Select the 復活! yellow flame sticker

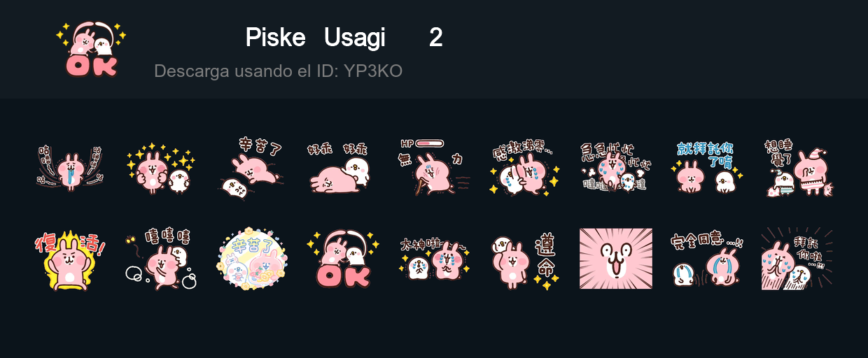(x=70, y=259)
